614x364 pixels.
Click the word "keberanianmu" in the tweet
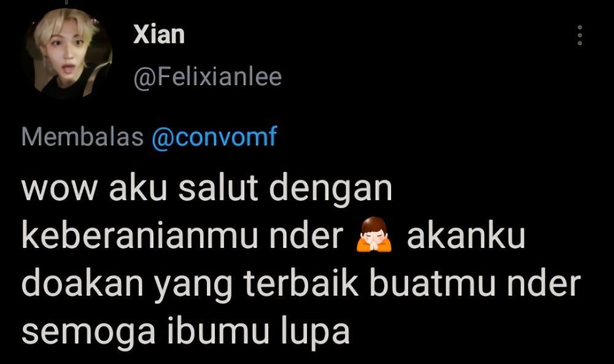140,235
